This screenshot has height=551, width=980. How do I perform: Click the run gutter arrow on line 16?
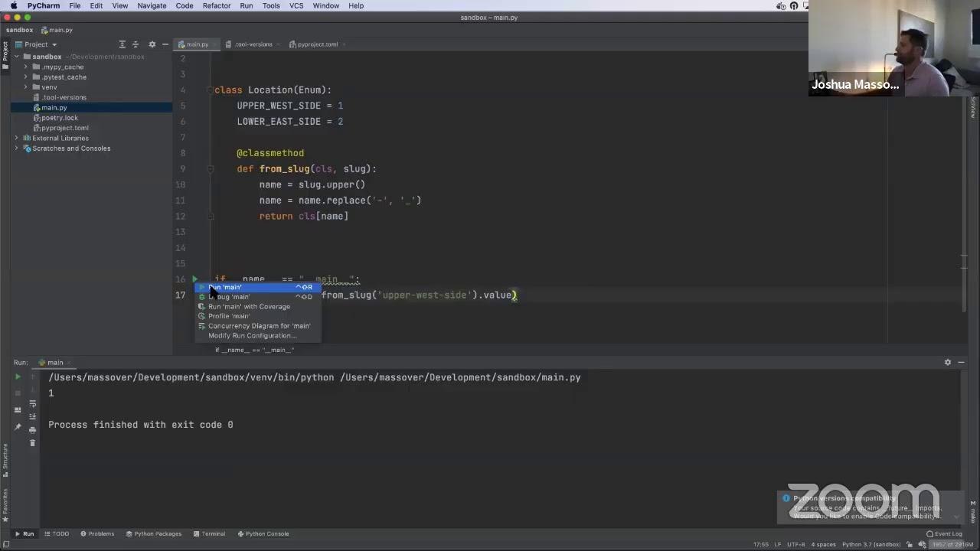tap(195, 279)
